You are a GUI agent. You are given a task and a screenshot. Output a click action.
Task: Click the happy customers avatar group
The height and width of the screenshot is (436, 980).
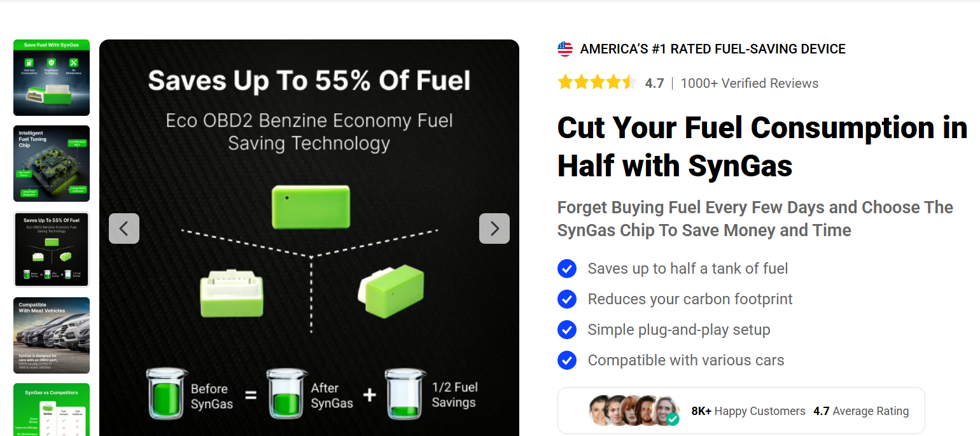tap(633, 411)
